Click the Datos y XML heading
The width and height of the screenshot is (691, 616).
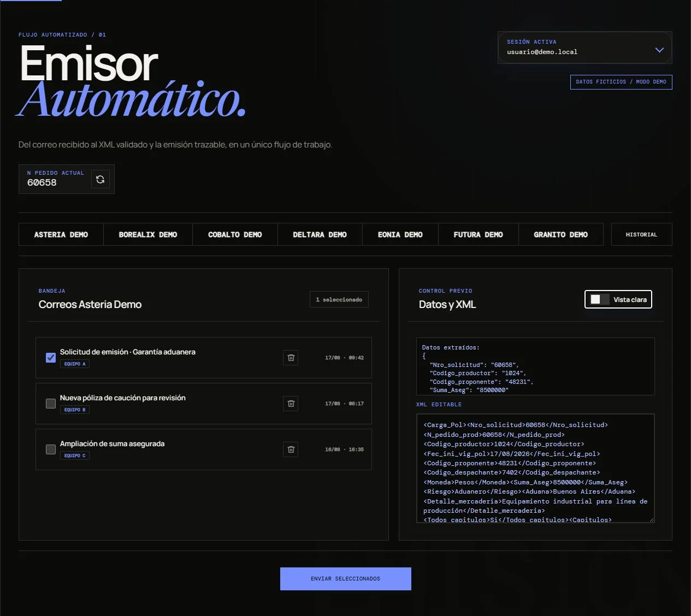[x=447, y=305]
